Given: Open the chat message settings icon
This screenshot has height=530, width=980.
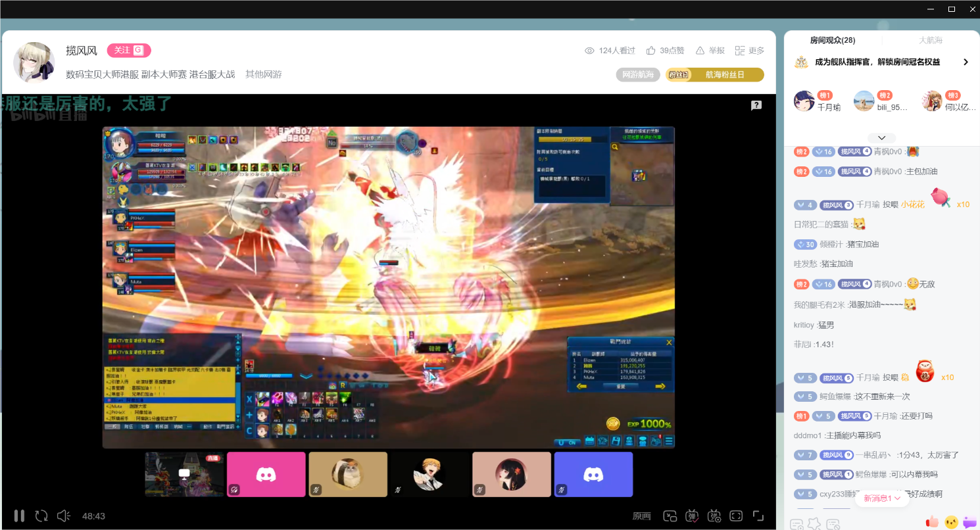Looking at the screenshot, I should 796,525.
